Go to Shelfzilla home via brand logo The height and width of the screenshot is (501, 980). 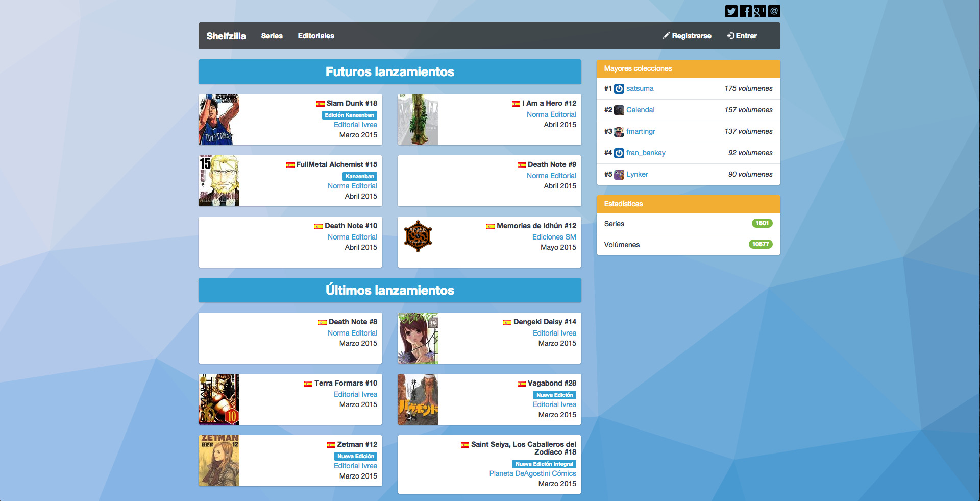point(226,36)
